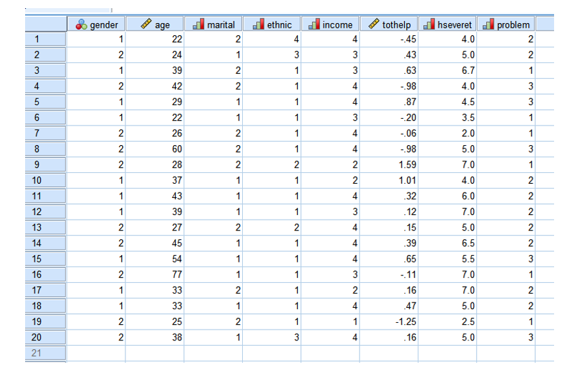The height and width of the screenshot is (375, 588).
Task: Click ethnic value 4 in row 1
Action: [x=296, y=39]
